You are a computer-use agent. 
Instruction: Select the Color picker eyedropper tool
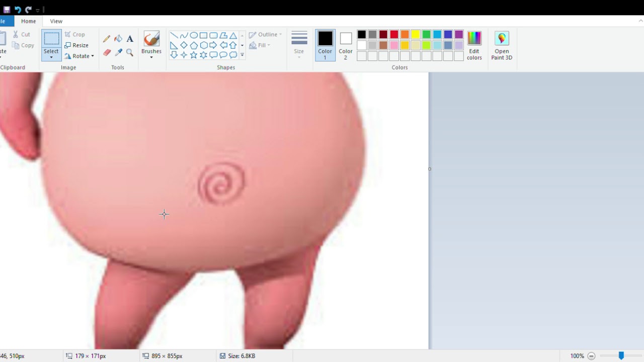click(x=118, y=52)
